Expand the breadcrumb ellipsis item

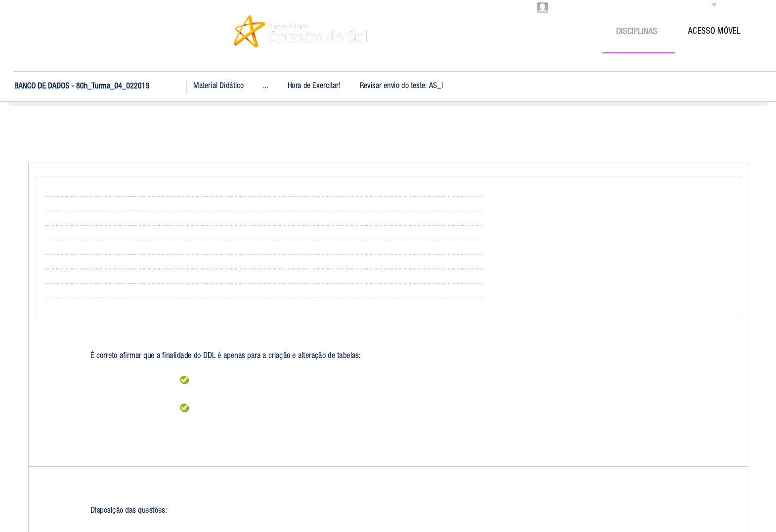pyautogui.click(x=265, y=86)
